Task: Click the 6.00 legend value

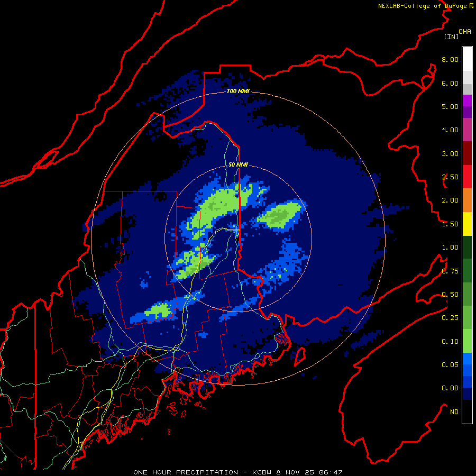Action: pos(450,83)
